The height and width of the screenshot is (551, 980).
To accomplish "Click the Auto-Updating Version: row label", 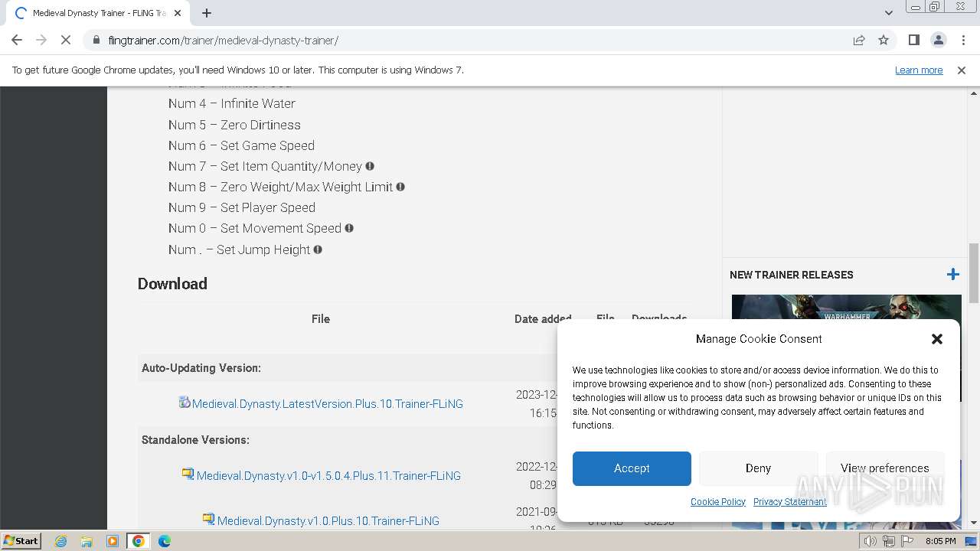I will (x=201, y=368).
